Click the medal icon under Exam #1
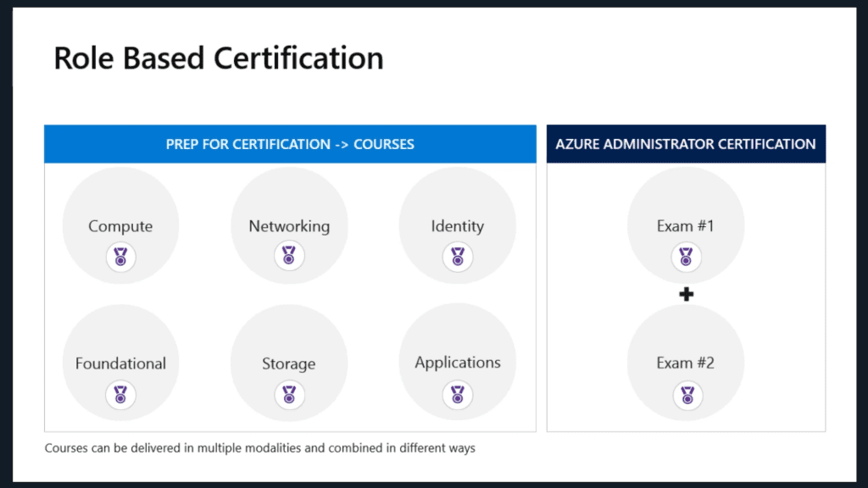This screenshot has height=488, width=868. [686, 257]
